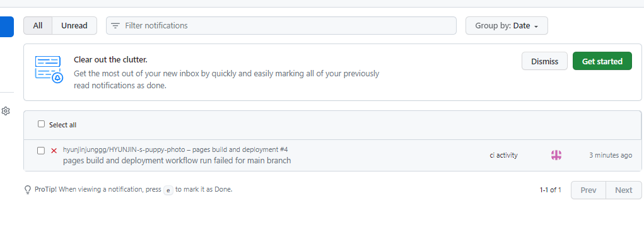
Task: Click the pink user avatar icon
Action: click(x=556, y=155)
